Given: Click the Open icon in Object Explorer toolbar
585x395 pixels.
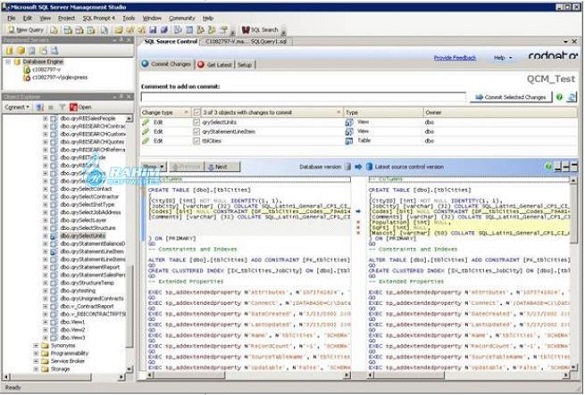Looking at the screenshot, I should (73, 107).
